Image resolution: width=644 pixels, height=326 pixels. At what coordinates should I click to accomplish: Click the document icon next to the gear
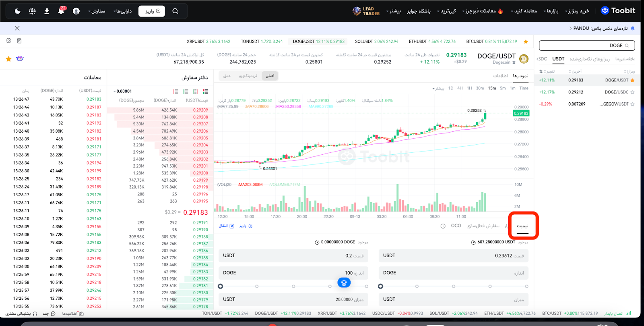19,41
